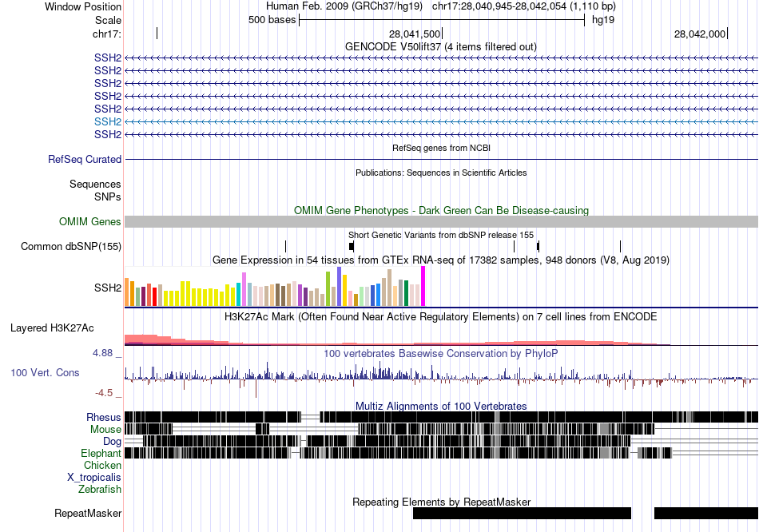
Task: Click the 28,041,500 ruler coordinate
Action: point(415,34)
